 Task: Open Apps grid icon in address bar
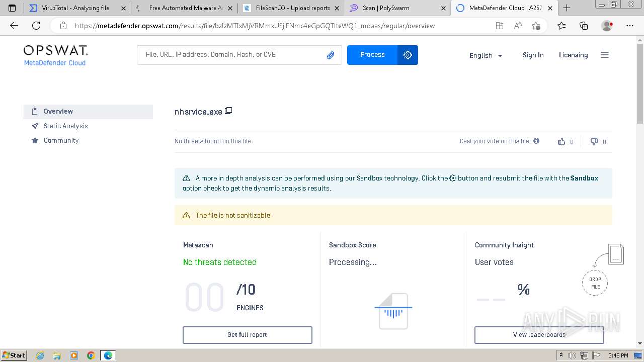[499, 26]
